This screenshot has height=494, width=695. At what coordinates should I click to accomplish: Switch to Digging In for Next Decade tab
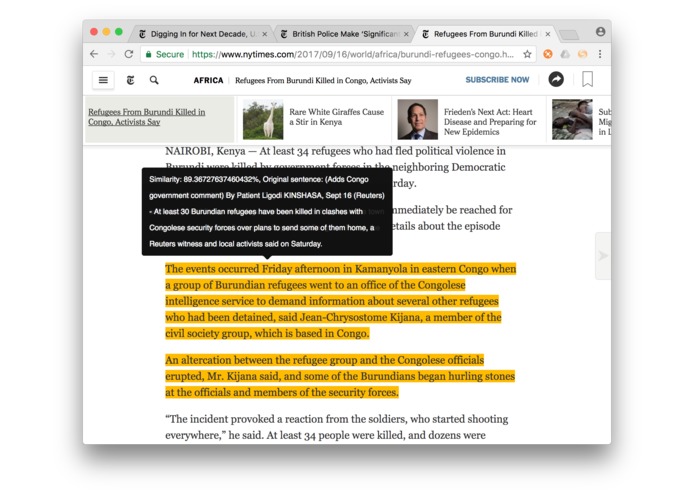point(203,34)
